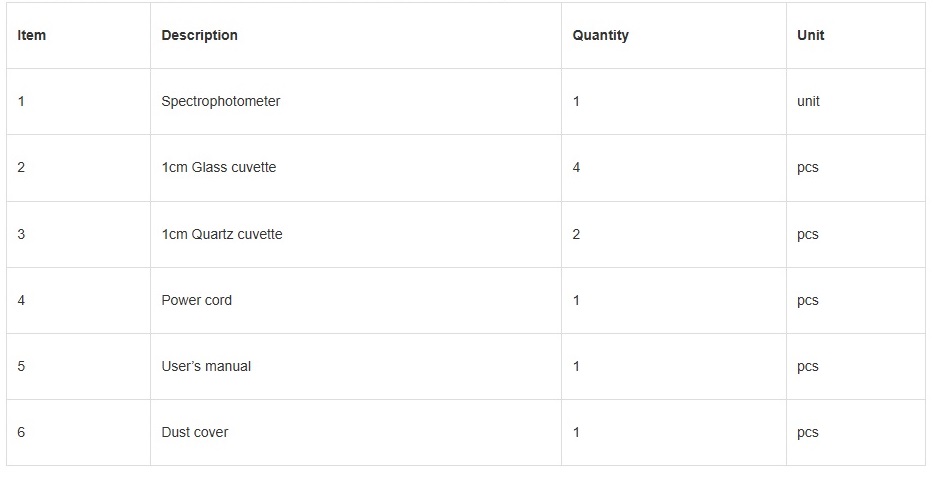
Task: Click quantity 4 for Glass cuvette
Action: click(x=577, y=167)
